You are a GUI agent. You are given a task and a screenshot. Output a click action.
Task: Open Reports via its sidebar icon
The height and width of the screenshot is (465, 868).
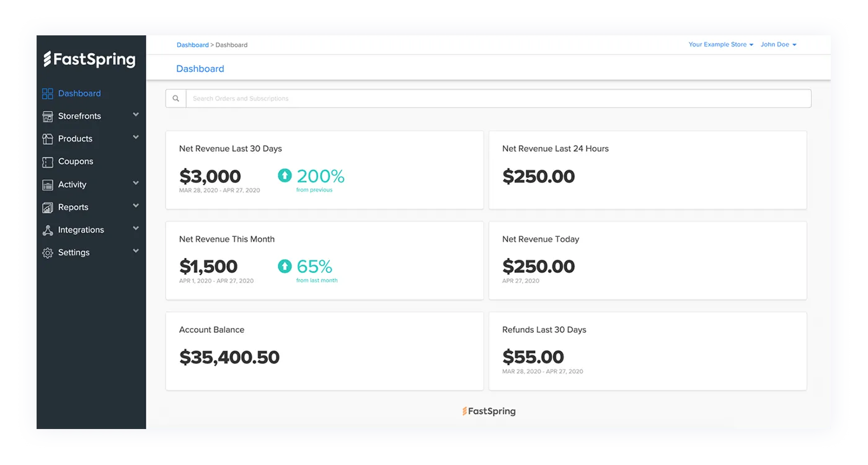(47, 207)
